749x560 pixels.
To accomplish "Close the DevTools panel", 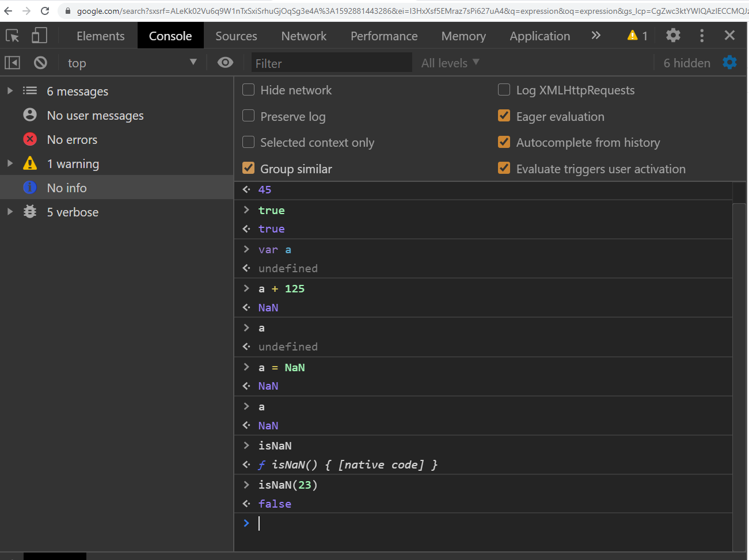I will (729, 36).
